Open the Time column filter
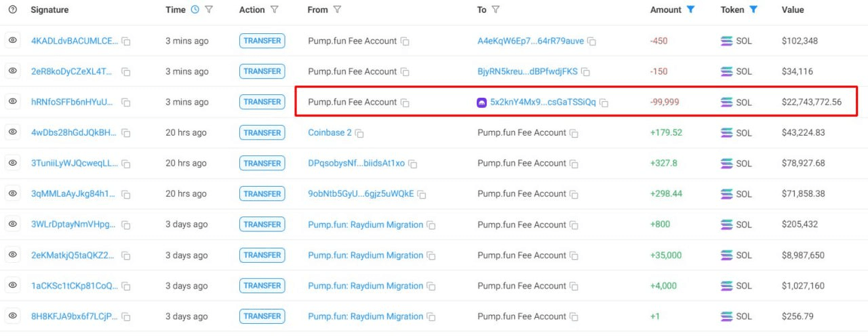The width and height of the screenshot is (868, 336). click(x=209, y=10)
